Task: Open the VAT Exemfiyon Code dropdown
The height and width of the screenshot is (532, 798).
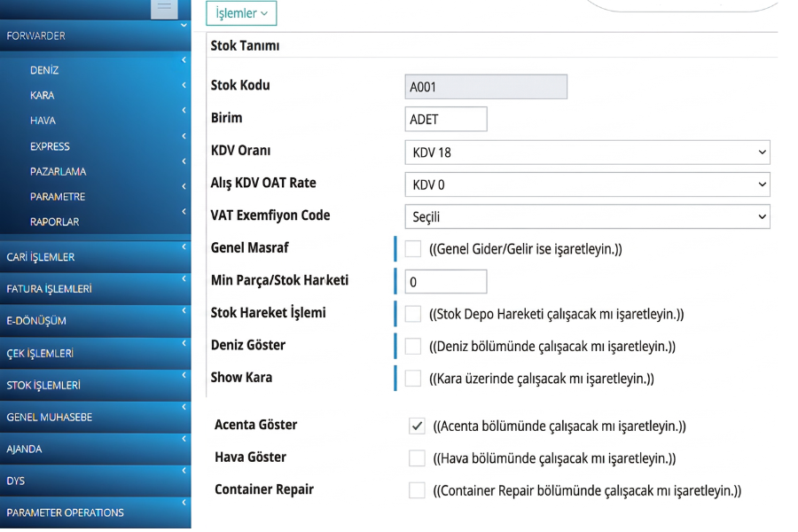Action: (x=586, y=216)
